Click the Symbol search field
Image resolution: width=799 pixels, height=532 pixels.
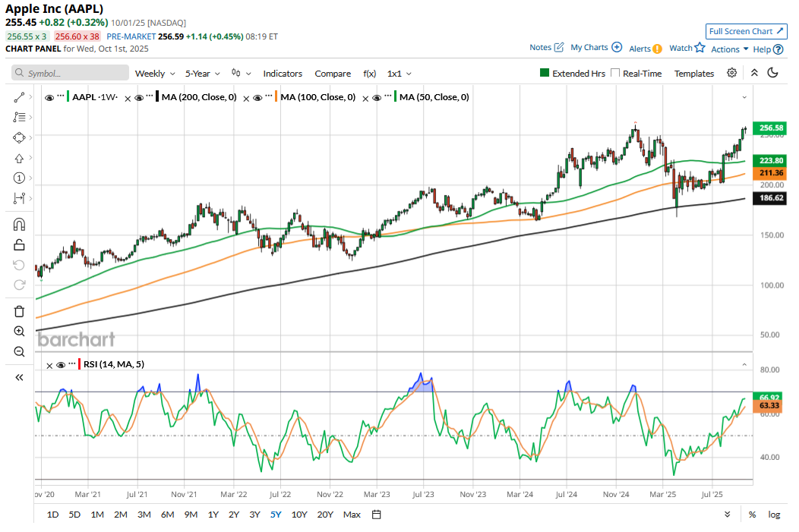point(71,74)
